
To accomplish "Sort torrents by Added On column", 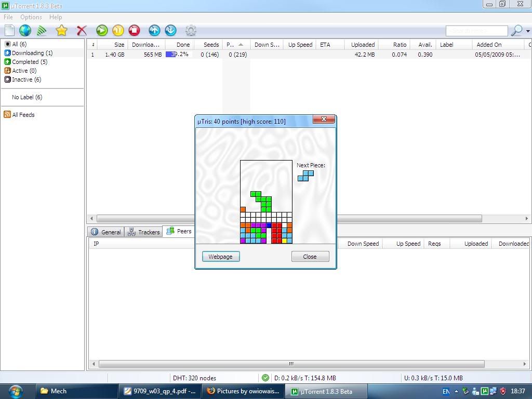I will tap(498, 45).
